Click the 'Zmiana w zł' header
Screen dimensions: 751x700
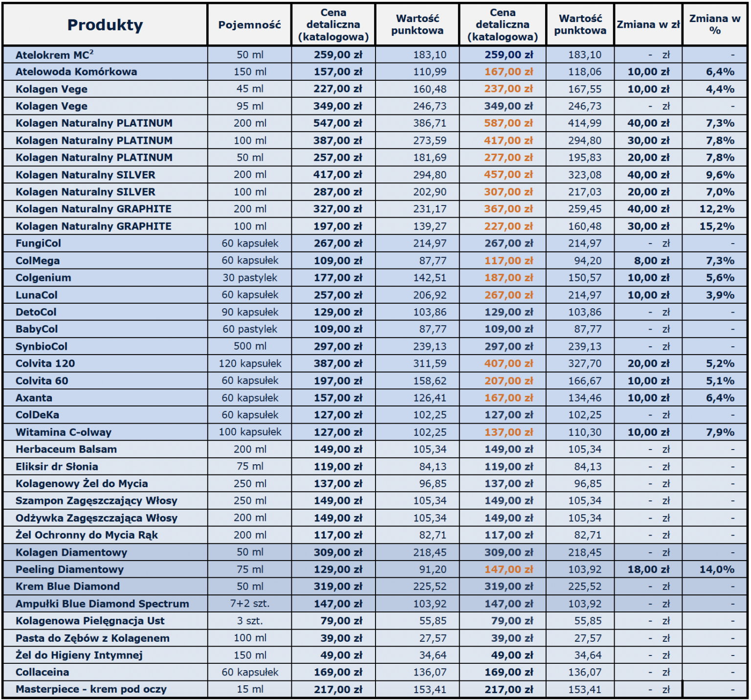pyautogui.click(x=648, y=25)
